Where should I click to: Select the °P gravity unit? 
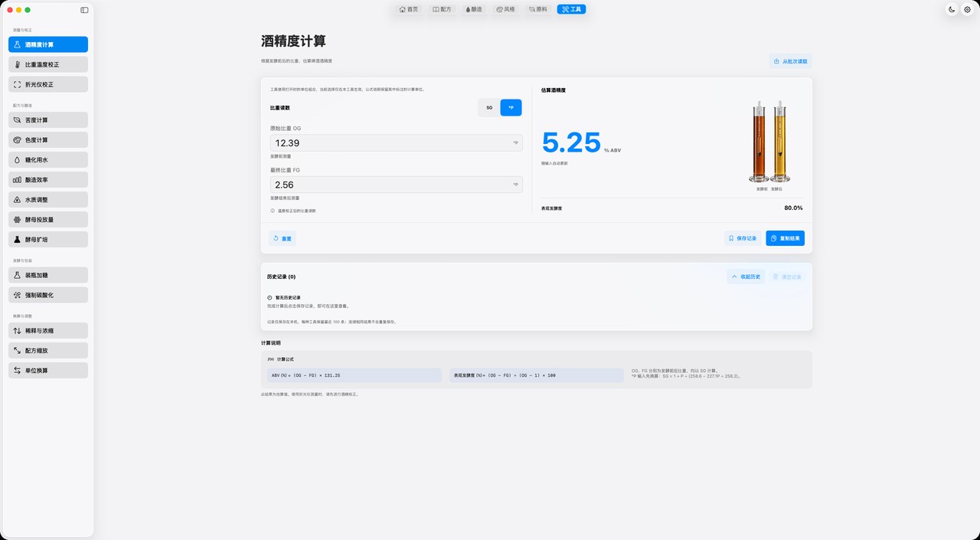tap(511, 108)
